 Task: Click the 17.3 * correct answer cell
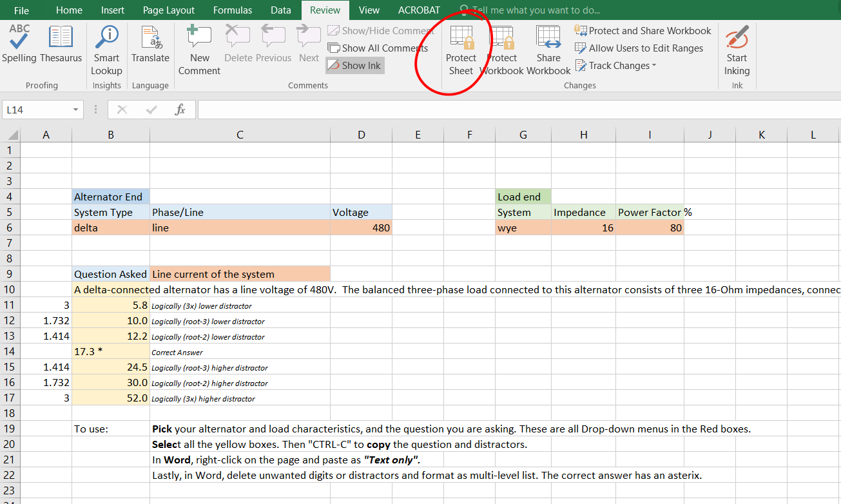[111, 351]
